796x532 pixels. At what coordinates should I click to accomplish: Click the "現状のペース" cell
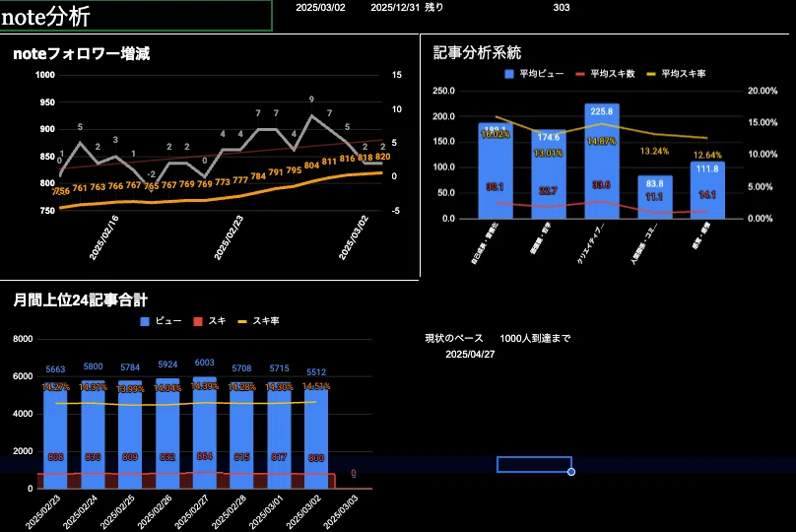(x=454, y=338)
